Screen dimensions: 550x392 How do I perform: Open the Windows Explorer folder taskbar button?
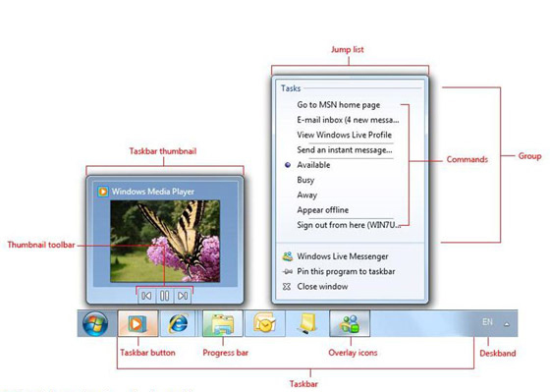[222, 323]
